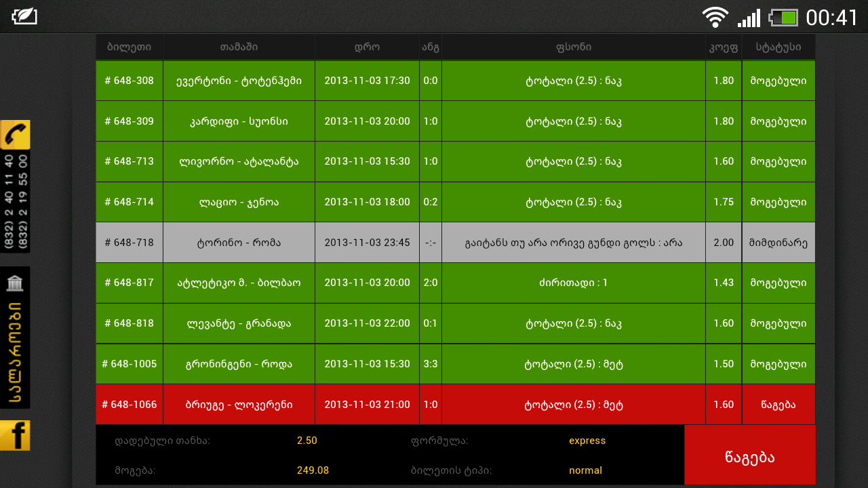This screenshot has height=488, width=868.
Task: Tap the ტორინო - რომა match
Action: [x=239, y=243]
